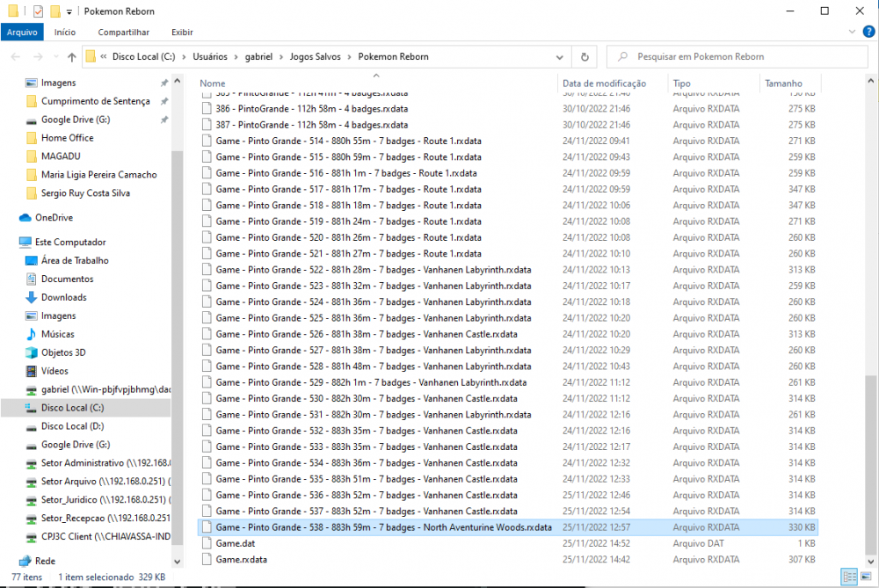The height and width of the screenshot is (588, 879).
Task: Open the Quick Access Toolbar customize dropdown
Action: coord(69,12)
